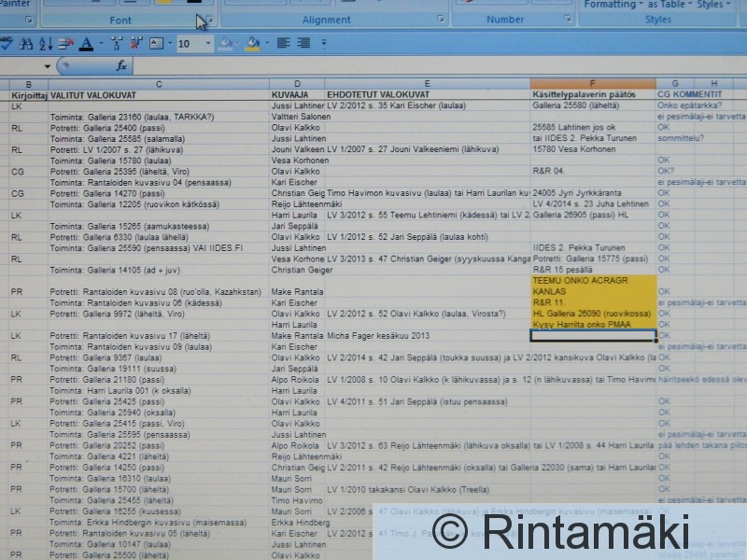Click the spelling check icon
This screenshot has height=560, width=747.
[7, 44]
